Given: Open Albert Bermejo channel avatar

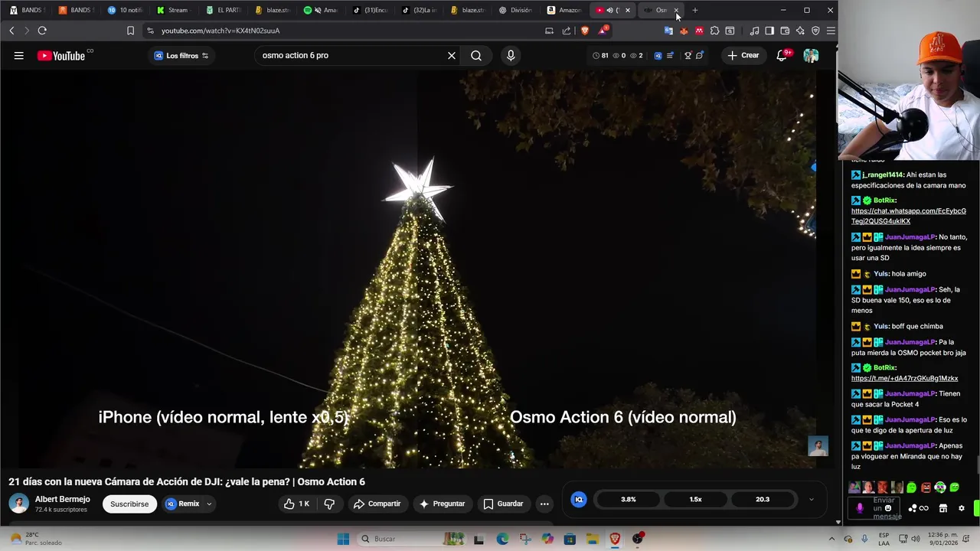Looking at the screenshot, I should click(x=19, y=504).
